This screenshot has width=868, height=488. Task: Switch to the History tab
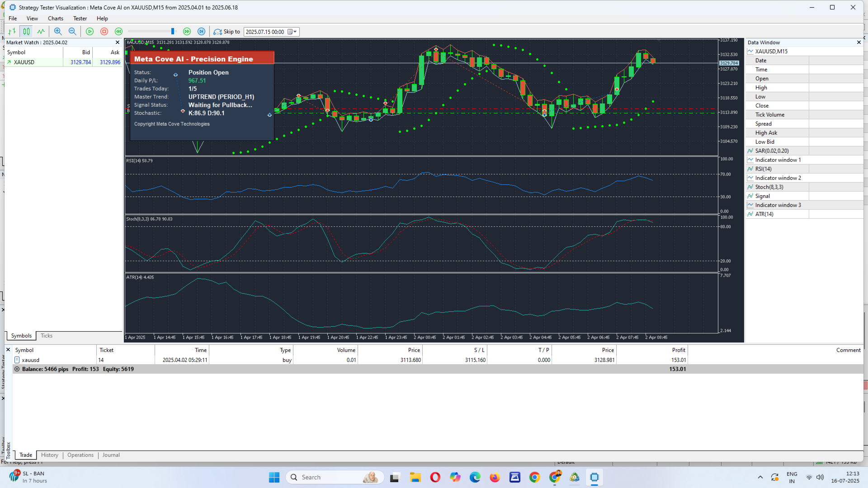(x=50, y=455)
